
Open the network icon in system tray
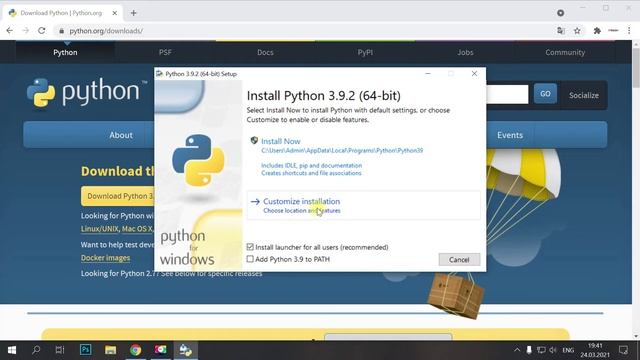coord(541,350)
